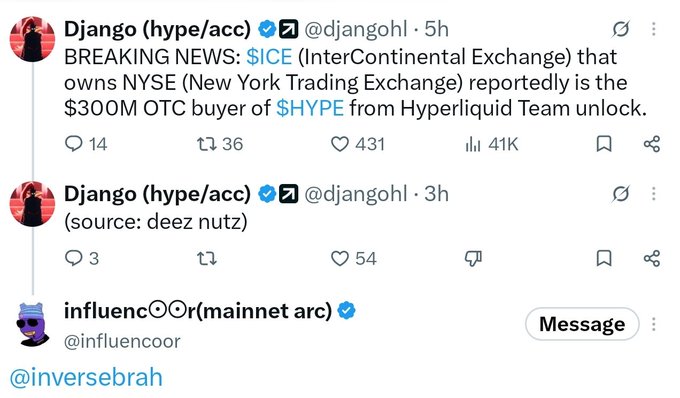Open more options on second tweet

654,194
